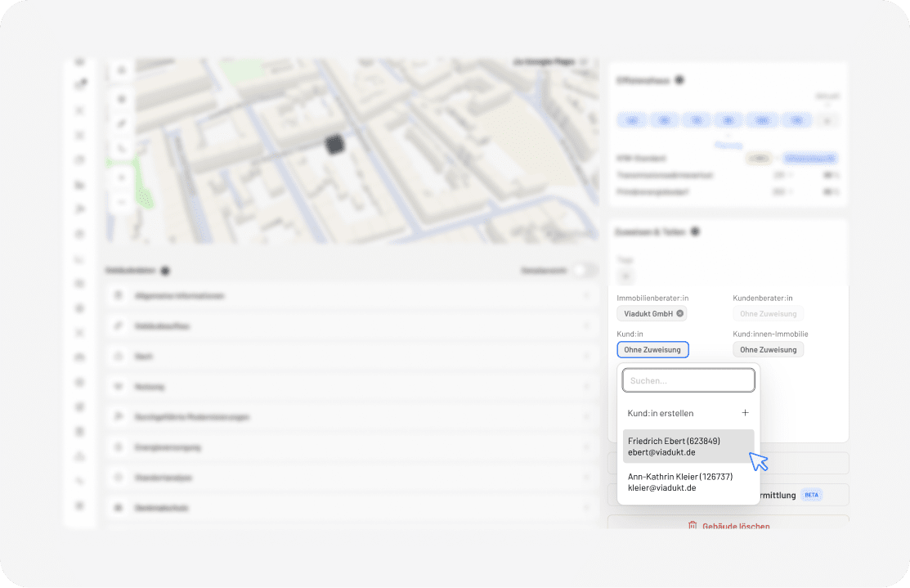Select customer Friedrich Ebert from the list
The width and height of the screenshot is (910, 588).
[x=685, y=447]
